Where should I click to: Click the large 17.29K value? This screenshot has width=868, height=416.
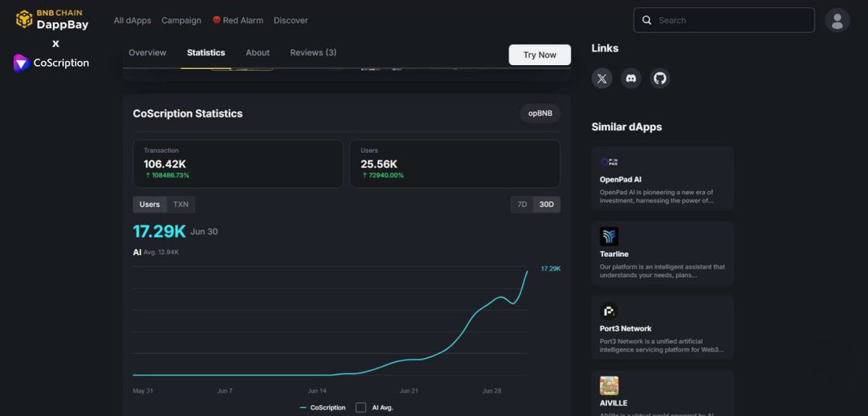(159, 232)
